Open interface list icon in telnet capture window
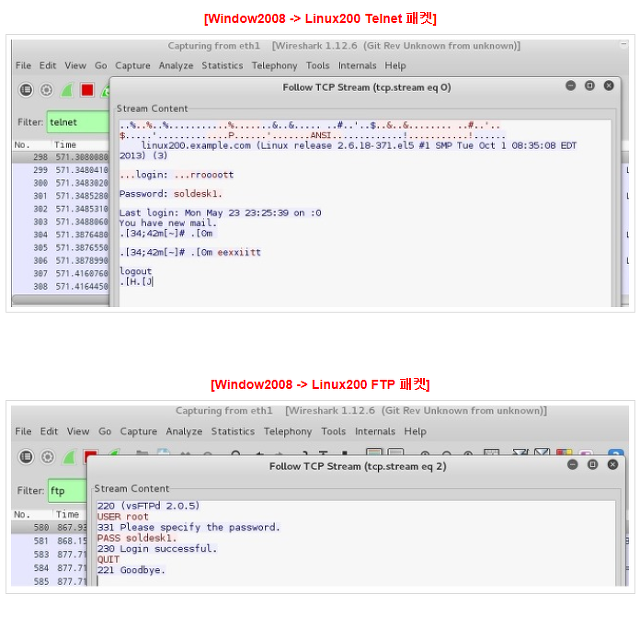 26,90
